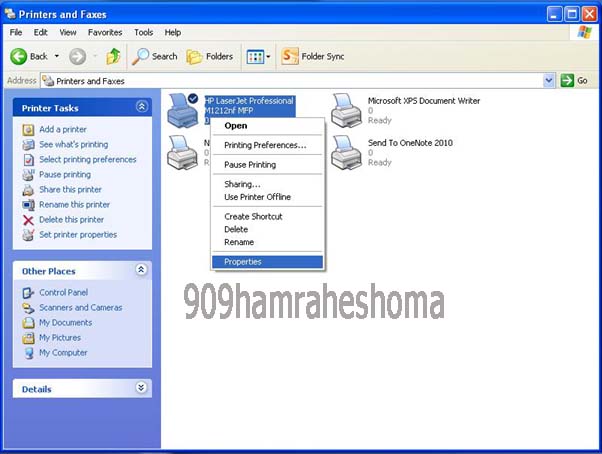Select the HP LaserJet Professional printer icon

point(182,111)
